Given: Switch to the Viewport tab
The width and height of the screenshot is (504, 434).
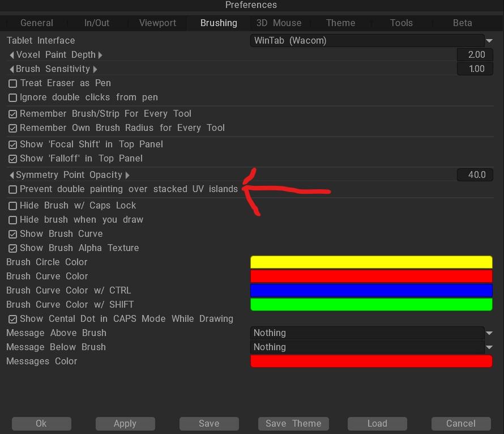Looking at the screenshot, I should tap(157, 23).
